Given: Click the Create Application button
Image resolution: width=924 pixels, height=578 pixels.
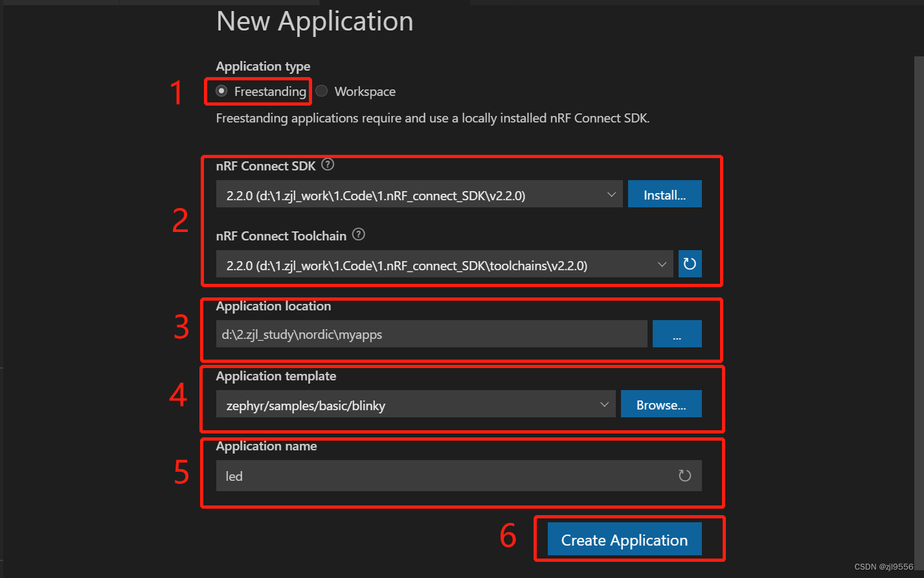Looking at the screenshot, I should tap(625, 539).
